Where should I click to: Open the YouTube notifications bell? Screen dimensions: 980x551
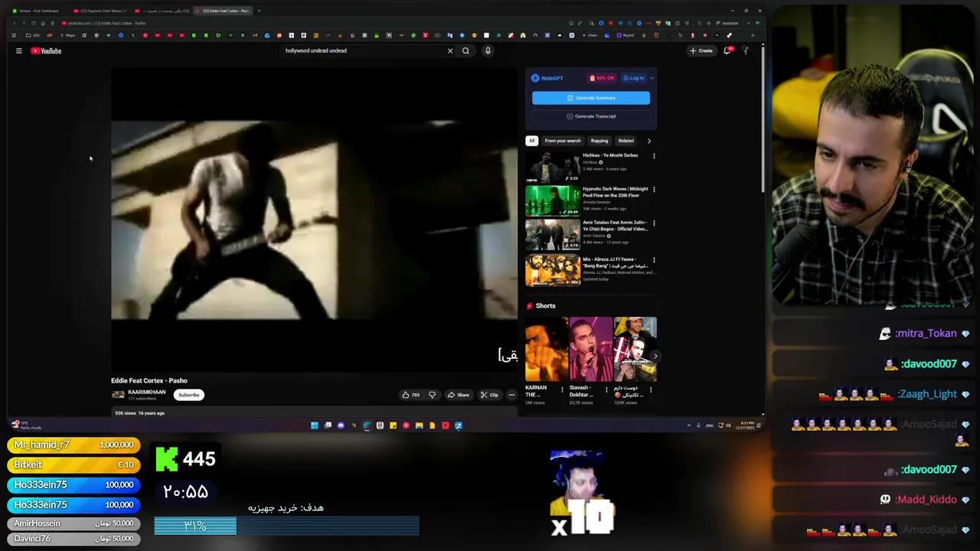pos(727,51)
